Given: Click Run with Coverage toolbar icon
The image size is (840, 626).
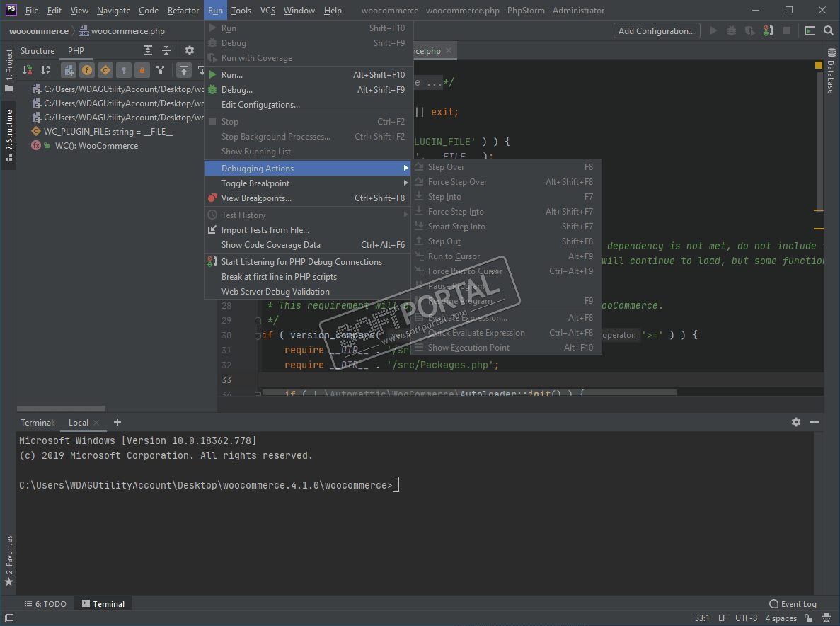Looking at the screenshot, I should (750, 31).
